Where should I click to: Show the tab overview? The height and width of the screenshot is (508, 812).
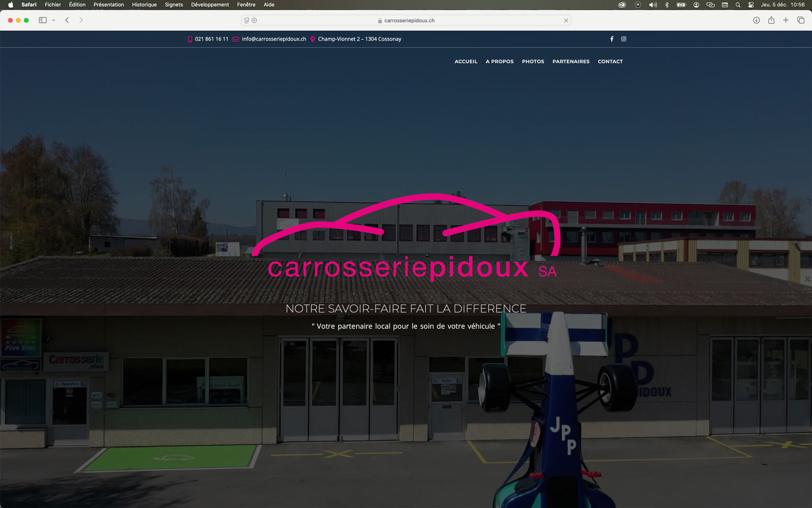tap(801, 20)
